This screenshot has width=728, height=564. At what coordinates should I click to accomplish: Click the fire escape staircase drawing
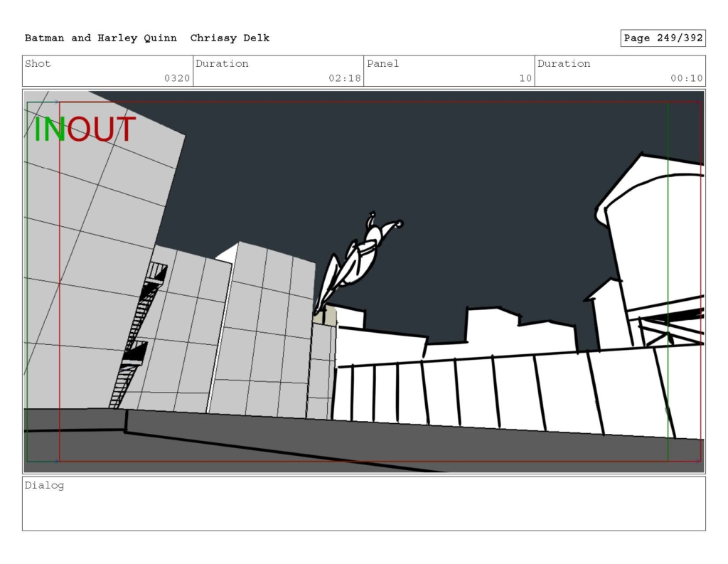(139, 334)
